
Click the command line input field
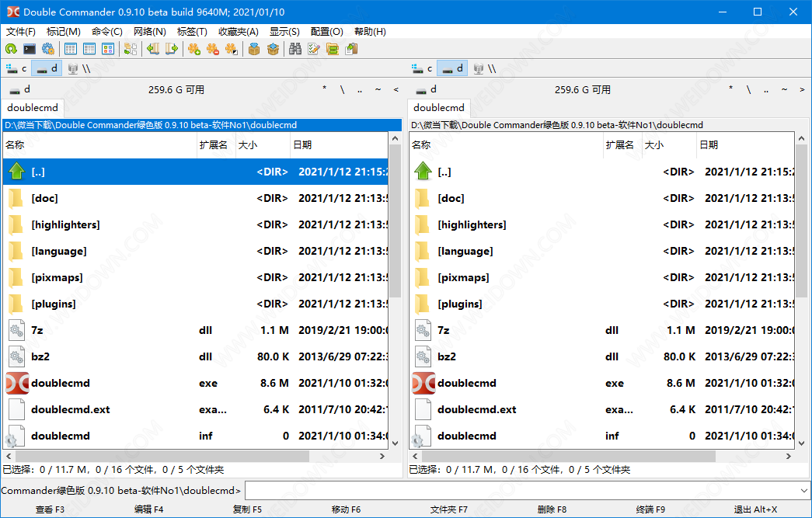[x=521, y=491]
